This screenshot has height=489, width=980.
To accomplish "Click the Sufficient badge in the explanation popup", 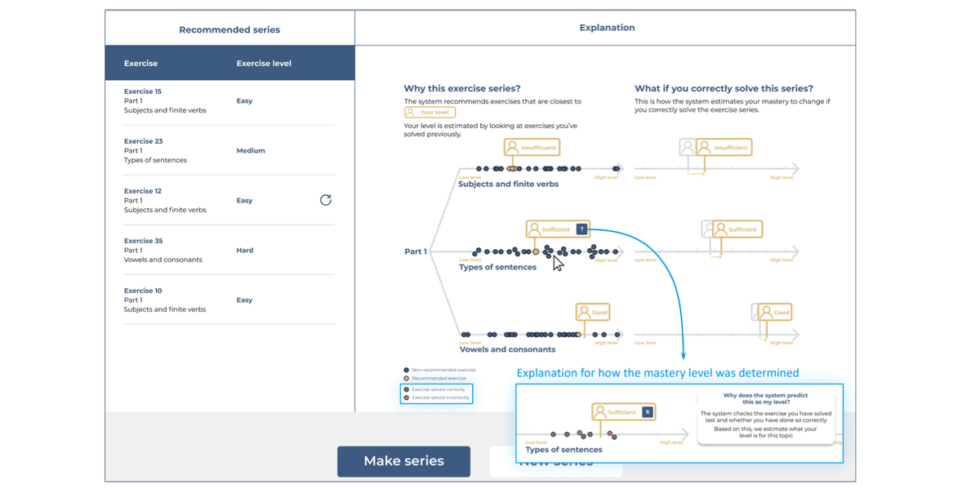I will [x=624, y=412].
